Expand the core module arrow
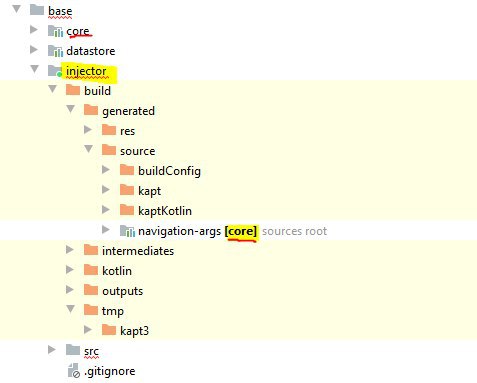Image resolution: width=477 pixels, height=383 pixels. (34, 29)
